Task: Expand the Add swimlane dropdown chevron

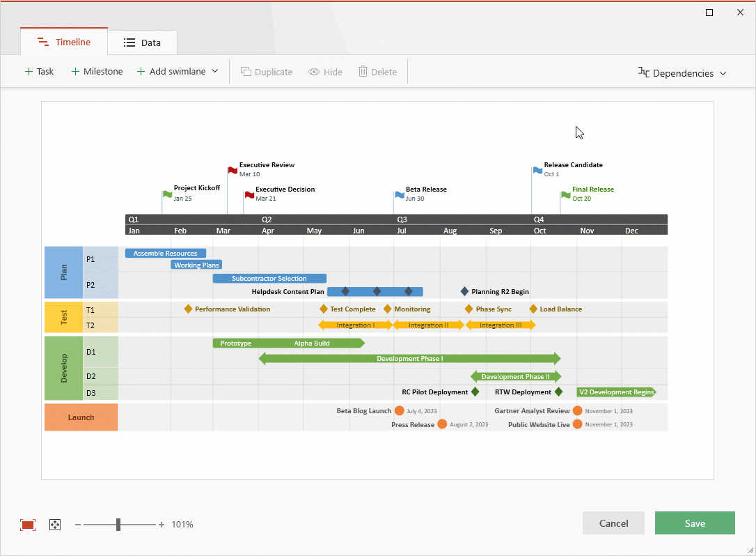Action: point(216,71)
